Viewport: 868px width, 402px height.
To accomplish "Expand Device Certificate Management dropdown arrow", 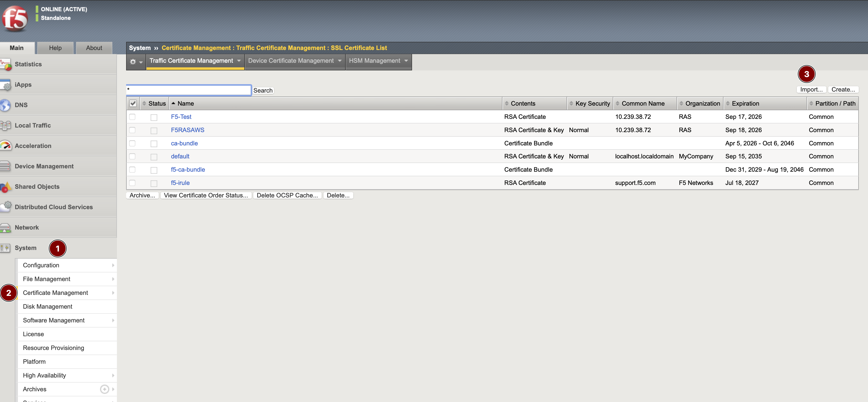I will pos(340,61).
